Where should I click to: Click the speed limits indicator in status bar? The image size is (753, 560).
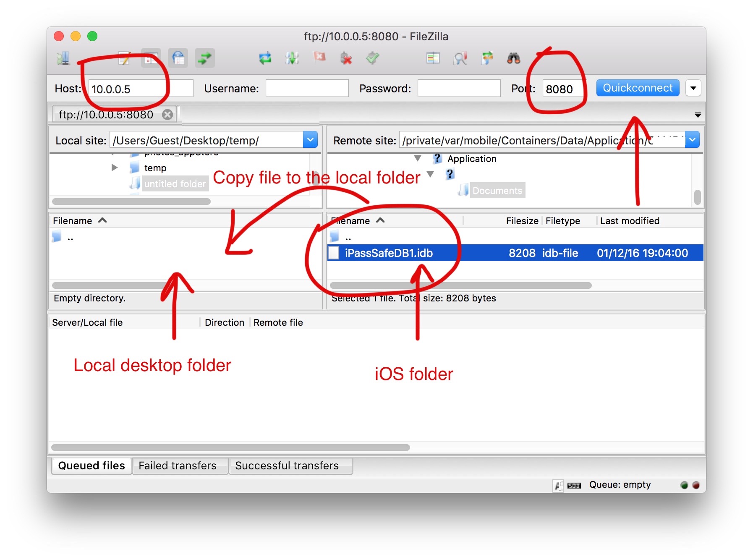point(574,486)
